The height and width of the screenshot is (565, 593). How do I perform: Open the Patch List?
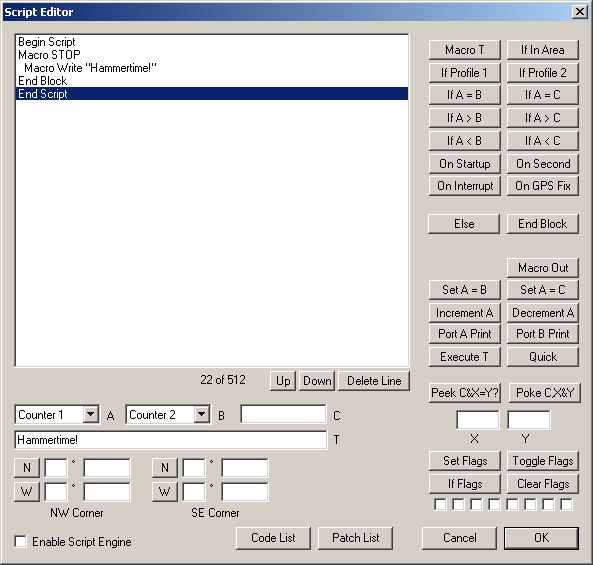[x=355, y=538]
